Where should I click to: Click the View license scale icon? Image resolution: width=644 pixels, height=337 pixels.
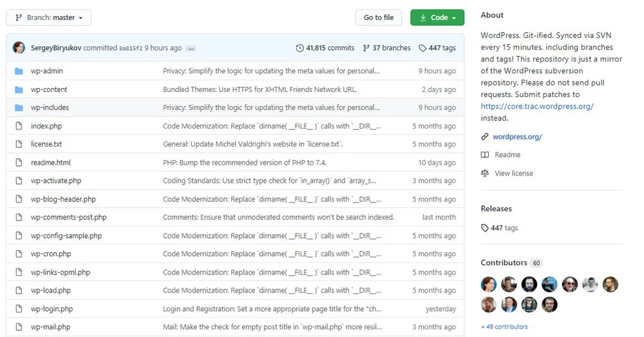(x=485, y=173)
